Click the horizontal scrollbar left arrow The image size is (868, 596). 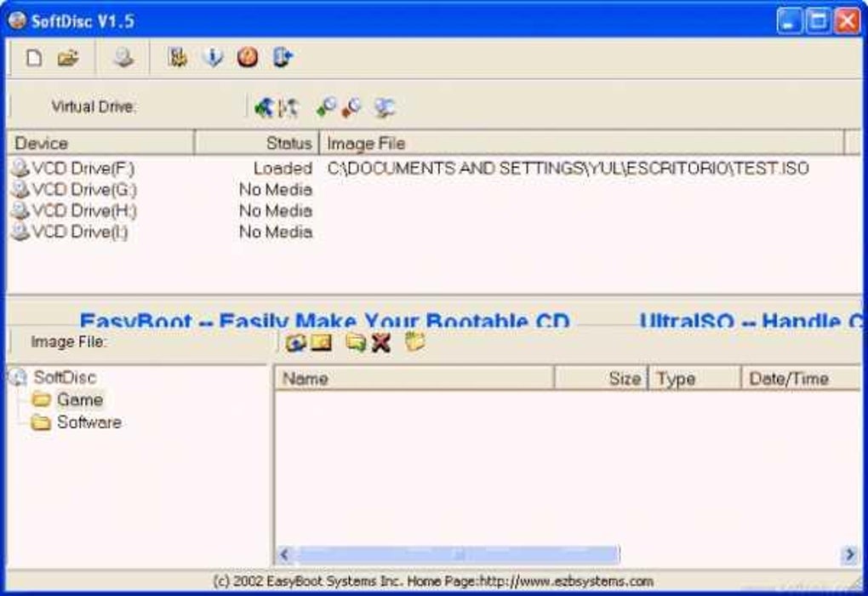[284, 554]
